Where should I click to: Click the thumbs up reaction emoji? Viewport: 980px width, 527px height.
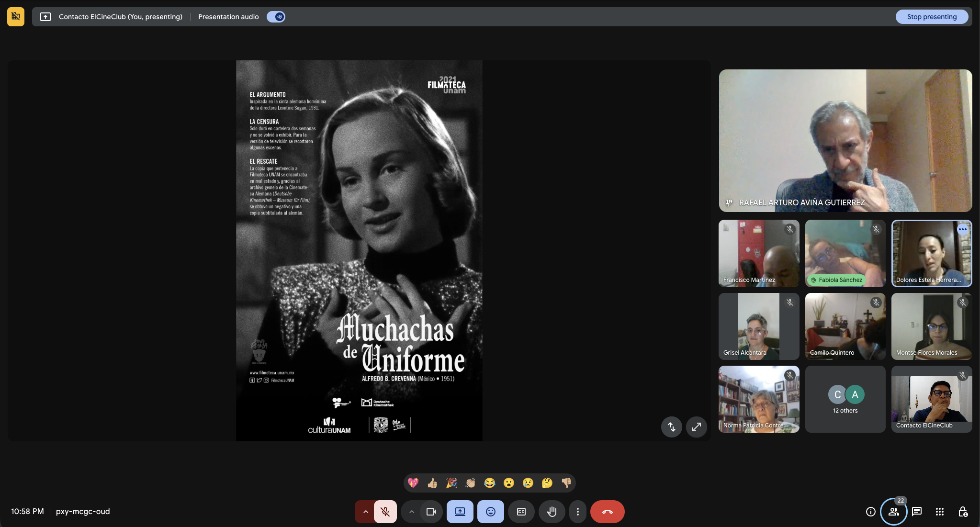(432, 483)
